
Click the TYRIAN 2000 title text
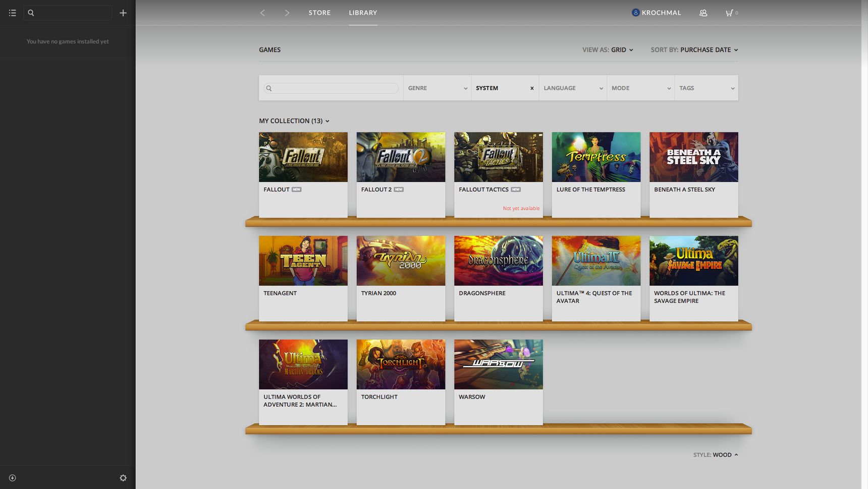pos(378,293)
